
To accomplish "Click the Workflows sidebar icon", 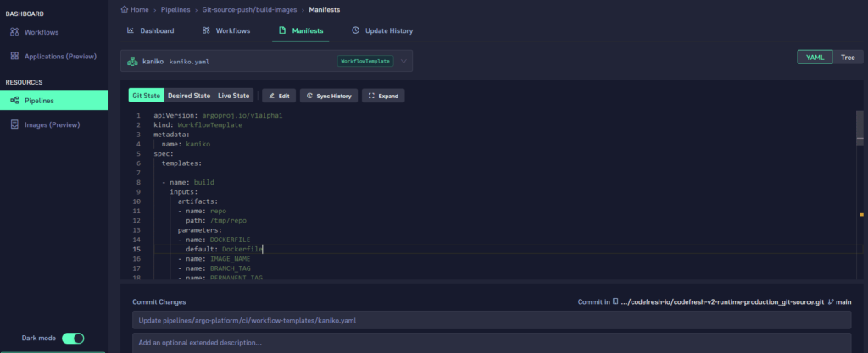I will pos(14,32).
